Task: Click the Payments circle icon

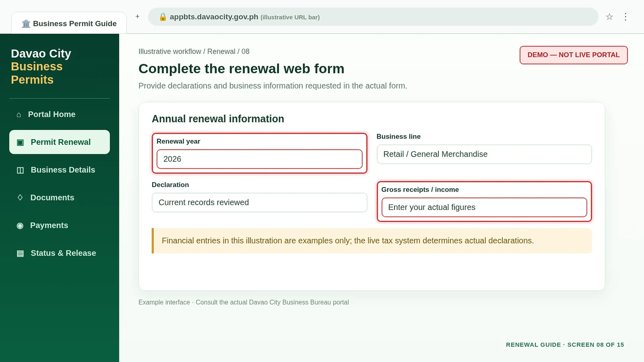Action: click(20, 225)
